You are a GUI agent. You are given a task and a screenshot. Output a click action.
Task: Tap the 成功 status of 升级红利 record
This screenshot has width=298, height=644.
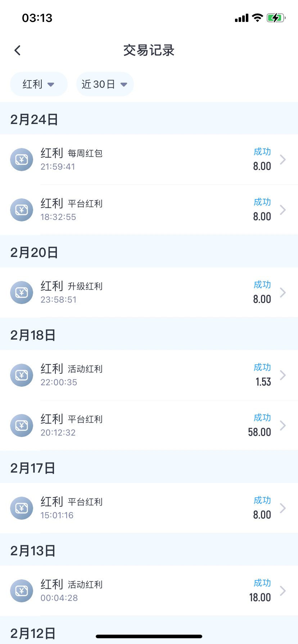tap(262, 285)
